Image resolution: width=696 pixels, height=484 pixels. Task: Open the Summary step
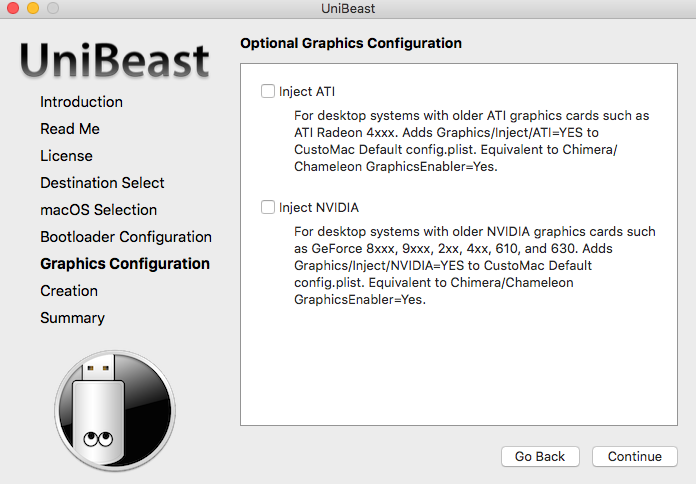tap(73, 318)
